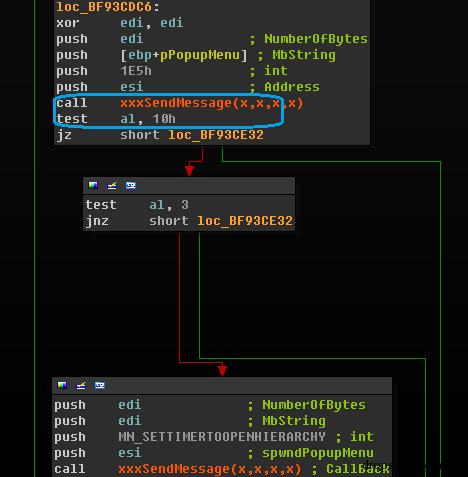Click the red arrowhead entering the test al, 3 block
Screen dimensions: 468x477
tap(190, 171)
